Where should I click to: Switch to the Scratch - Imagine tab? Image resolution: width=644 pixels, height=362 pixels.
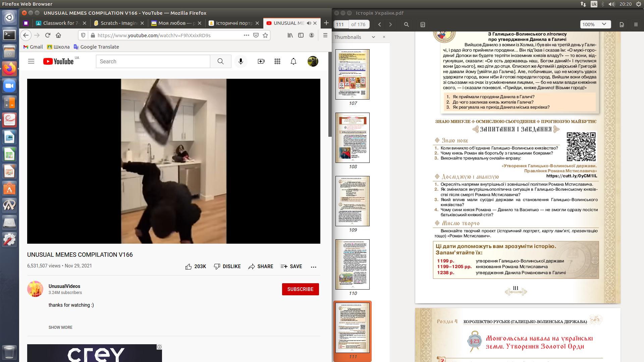point(119,23)
